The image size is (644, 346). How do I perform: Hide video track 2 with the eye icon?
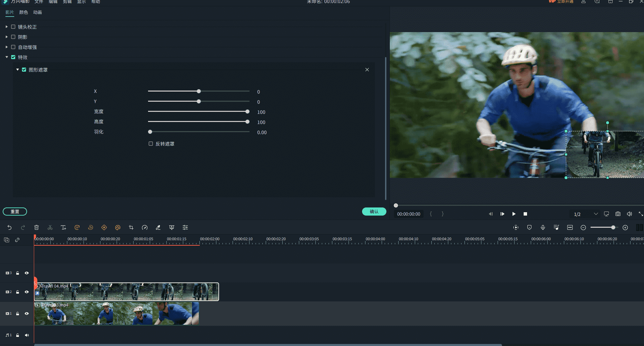coord(27,292)
